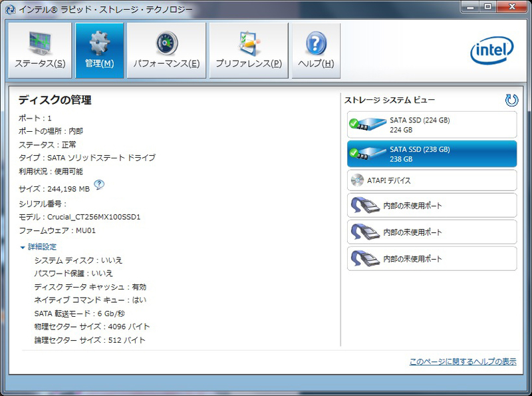Click the drive icon of SATA SSD (238 GB)
Viewport: 532px width, 396px height.
[368, 154]
